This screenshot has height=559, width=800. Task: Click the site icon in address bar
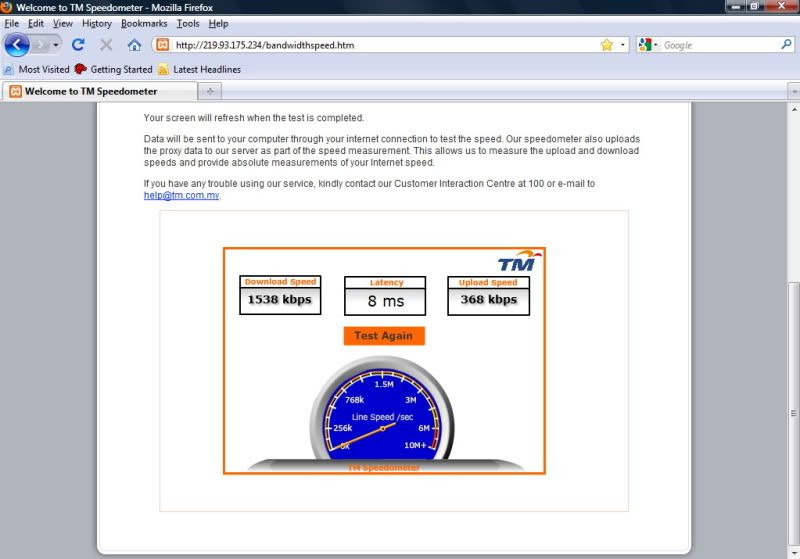click(x=163, y=45)
